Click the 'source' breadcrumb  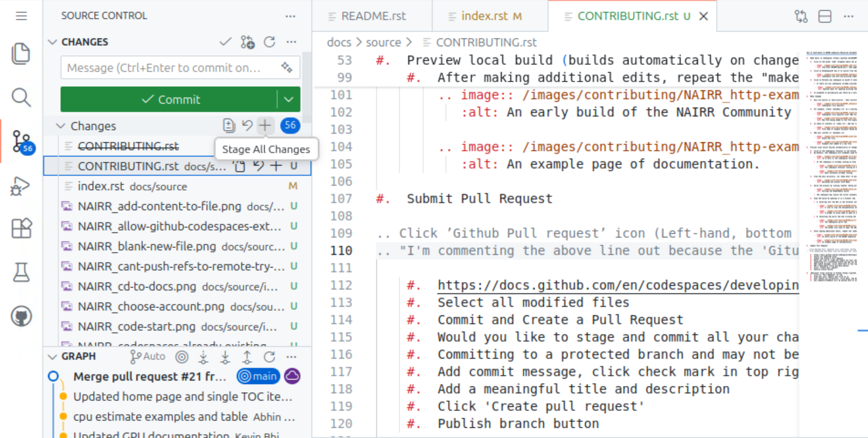pos(383,42)
